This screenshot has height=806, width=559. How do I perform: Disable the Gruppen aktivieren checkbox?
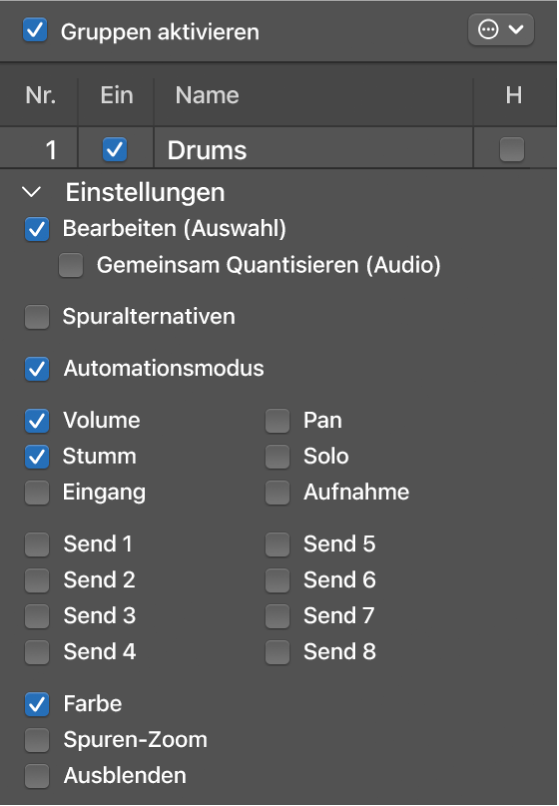click(x=35, y=30)
